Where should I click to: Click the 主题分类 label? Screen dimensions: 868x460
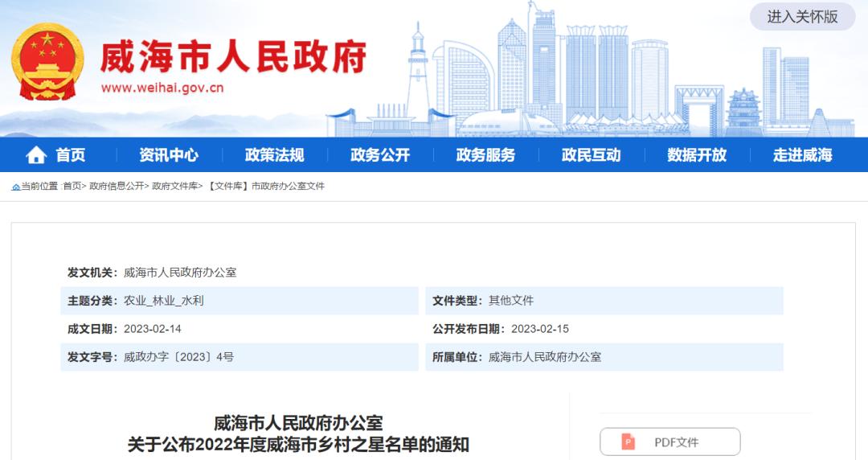(x=92, y=301)
